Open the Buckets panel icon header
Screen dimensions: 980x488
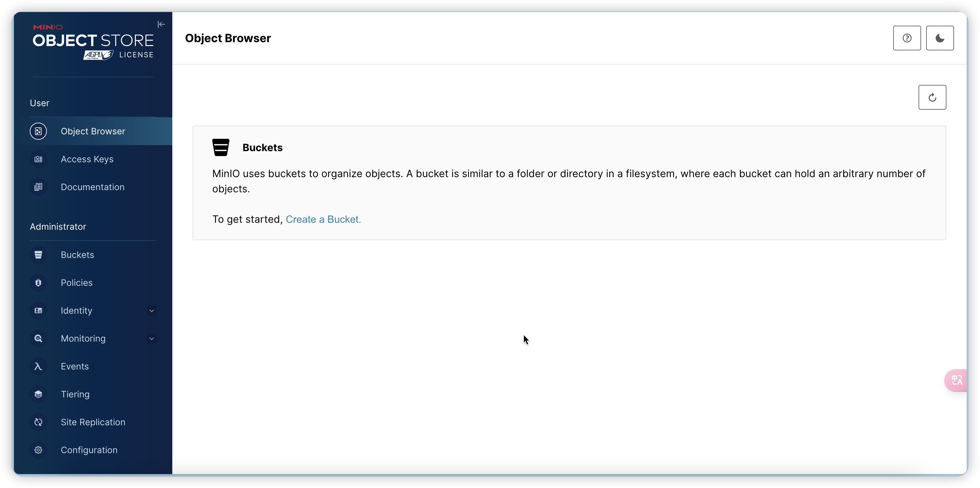pos(221,147)
